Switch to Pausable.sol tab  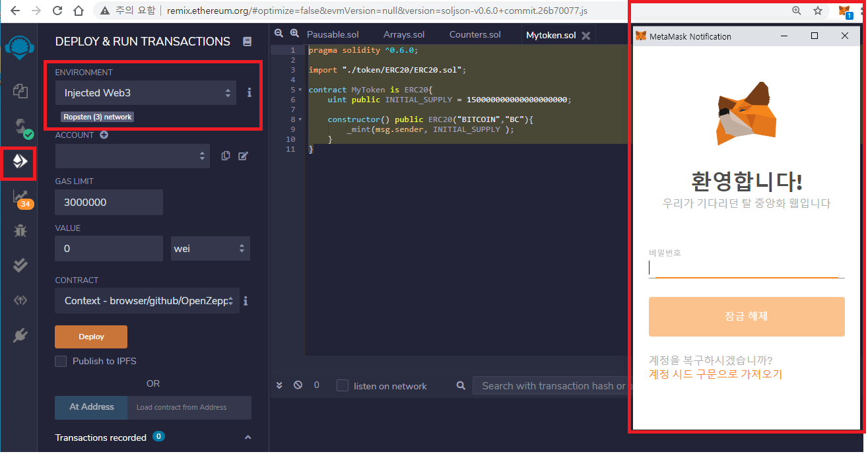(333, 35)
